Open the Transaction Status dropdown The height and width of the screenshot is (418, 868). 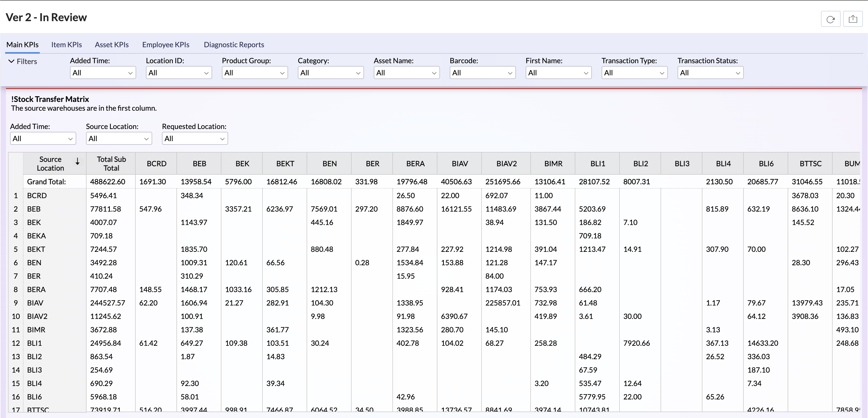tap(710, 73)
